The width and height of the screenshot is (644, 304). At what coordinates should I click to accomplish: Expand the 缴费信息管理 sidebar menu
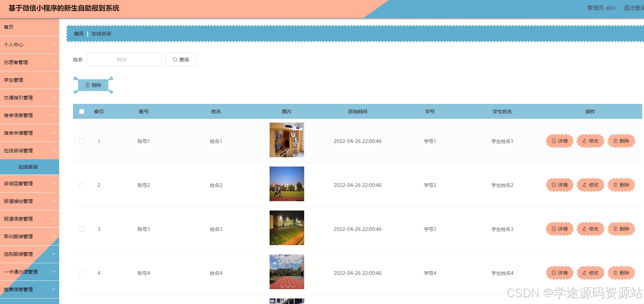[29, 289]
